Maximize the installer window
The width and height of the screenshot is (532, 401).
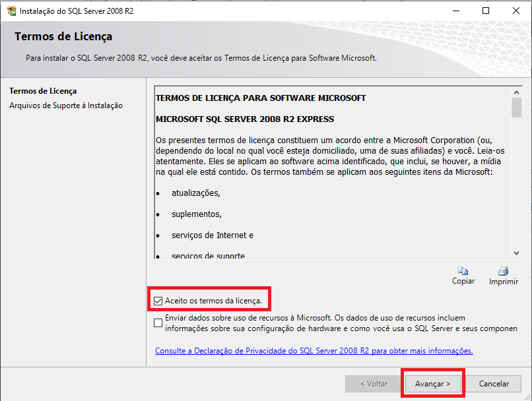click(x=486, y=11)
